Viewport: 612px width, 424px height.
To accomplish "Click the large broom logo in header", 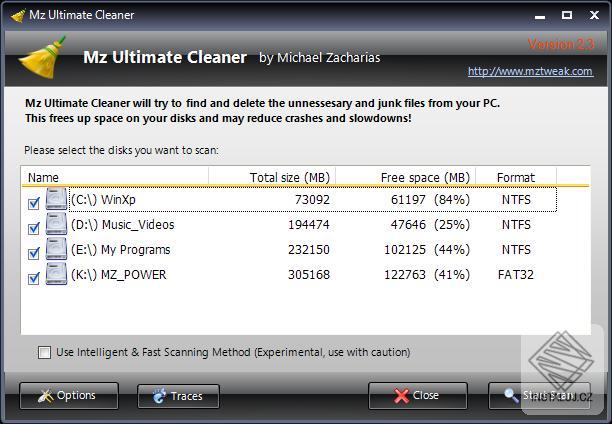I will click(x=42, y=58).
